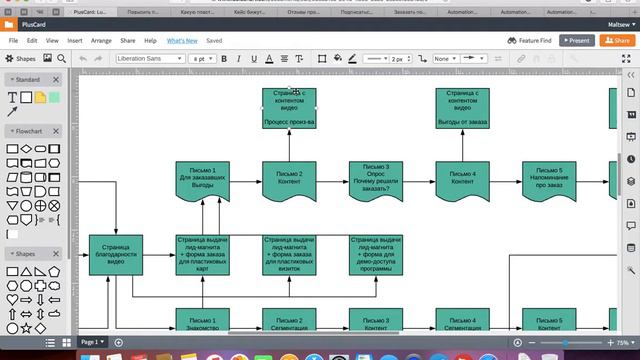Select the Text tool in Standard shapes
Viewport: 640px width, 360px height.
click(12, 98)
